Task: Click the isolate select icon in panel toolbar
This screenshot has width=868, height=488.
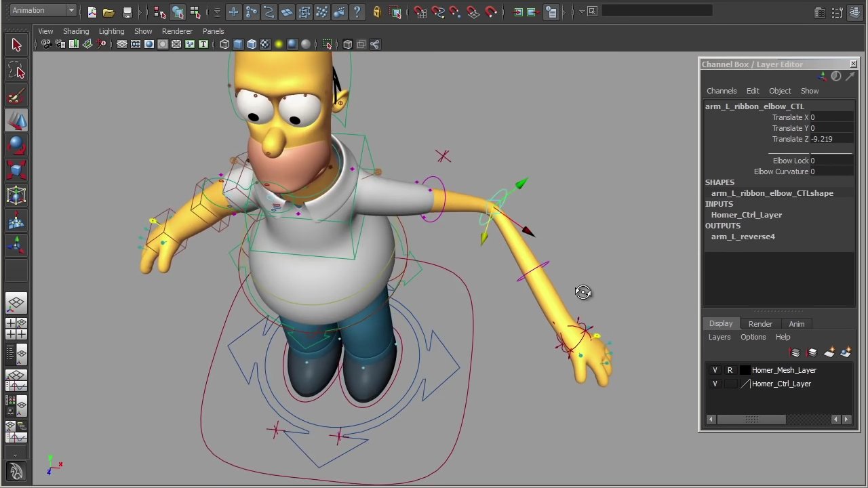Action: [x=328, y=44]
